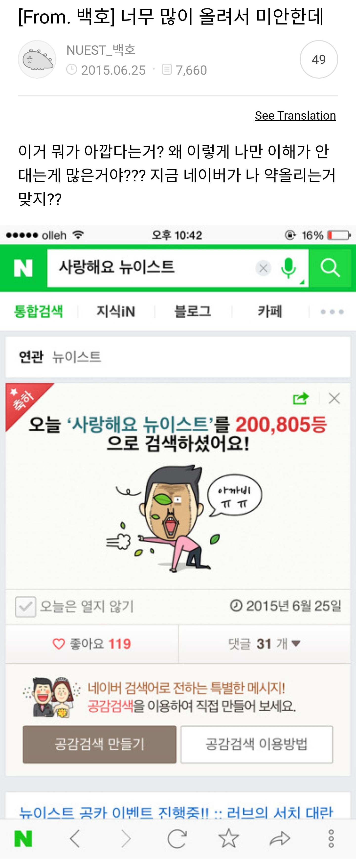This screenshot has width=356, height=868.
Task: Go forward with the right arrow
Action: 126,838
